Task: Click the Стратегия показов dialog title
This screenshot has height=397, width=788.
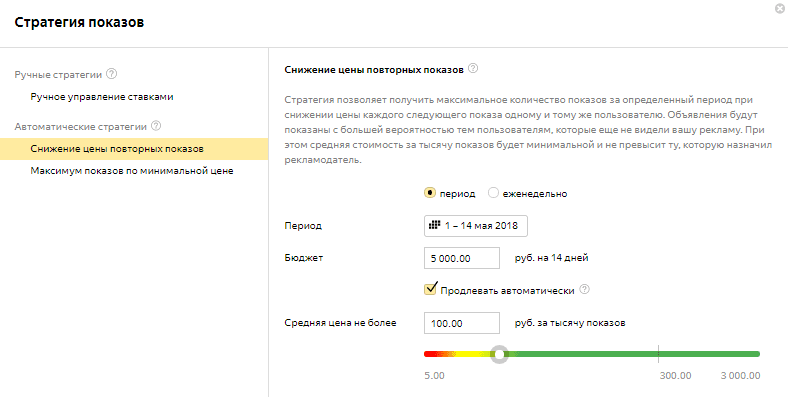Action: [79, 23]
